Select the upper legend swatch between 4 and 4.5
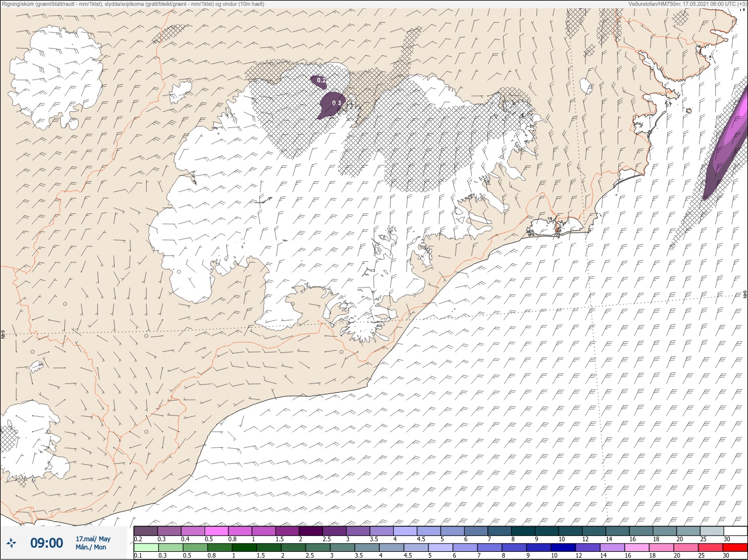 pos(405,531)
